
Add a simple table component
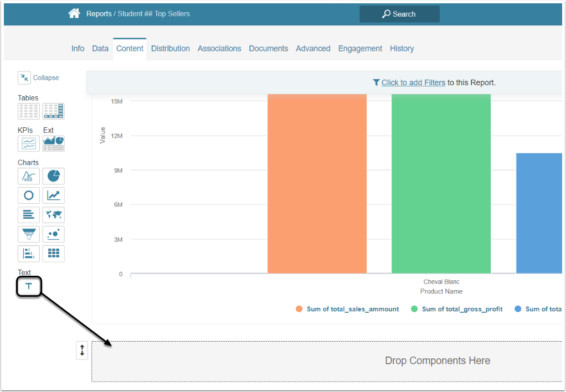tap(28, 111)
